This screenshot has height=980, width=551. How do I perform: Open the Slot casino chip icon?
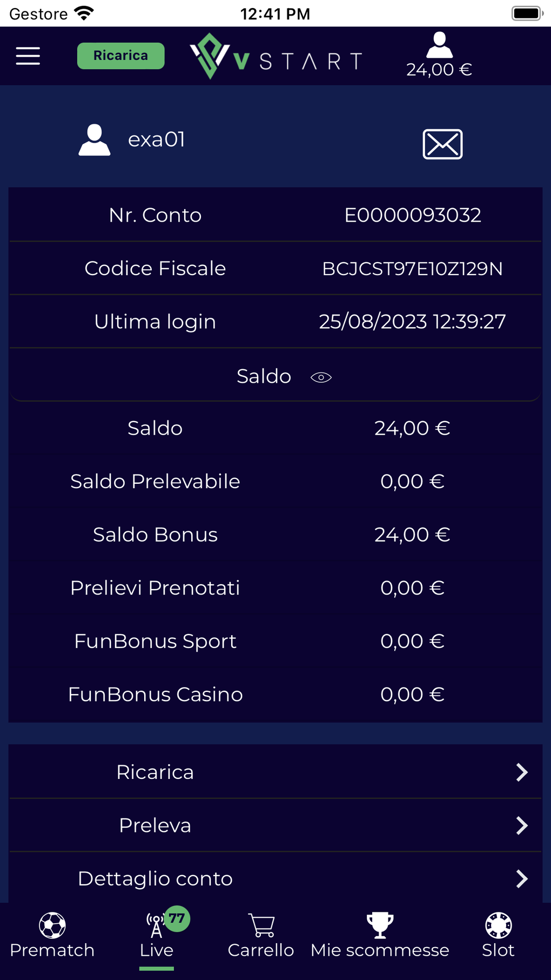coord(498,925)
